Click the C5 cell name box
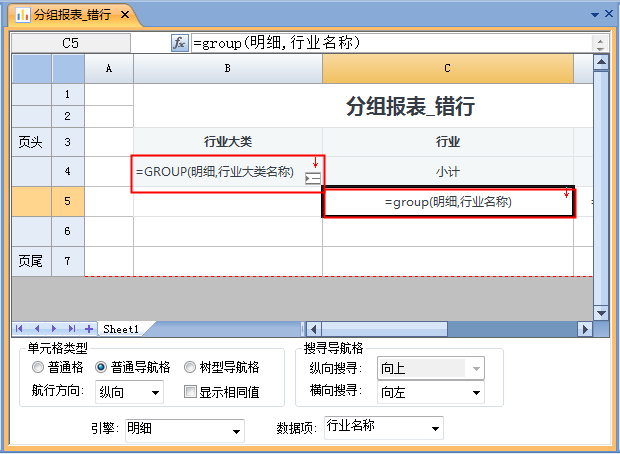The height and width of the screenshot is (454, 620). click(71, 43)
